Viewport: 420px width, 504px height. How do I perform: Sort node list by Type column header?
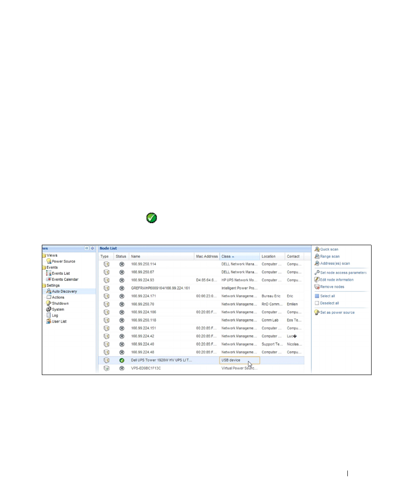pyautogui.click(x=106, y=257)
